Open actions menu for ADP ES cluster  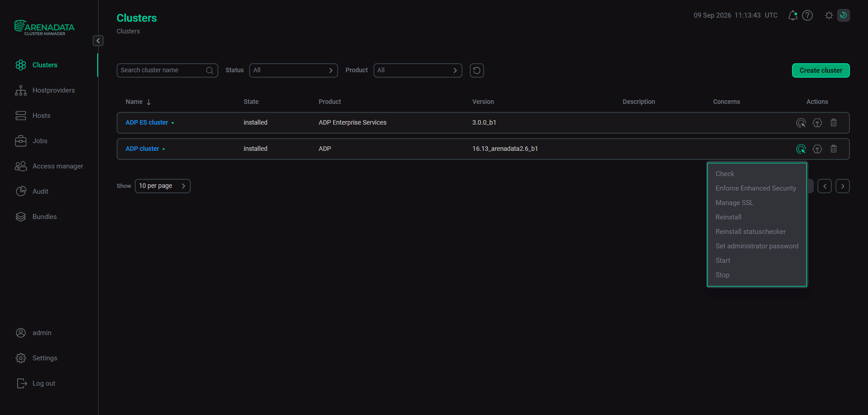[x=801, y=123]
